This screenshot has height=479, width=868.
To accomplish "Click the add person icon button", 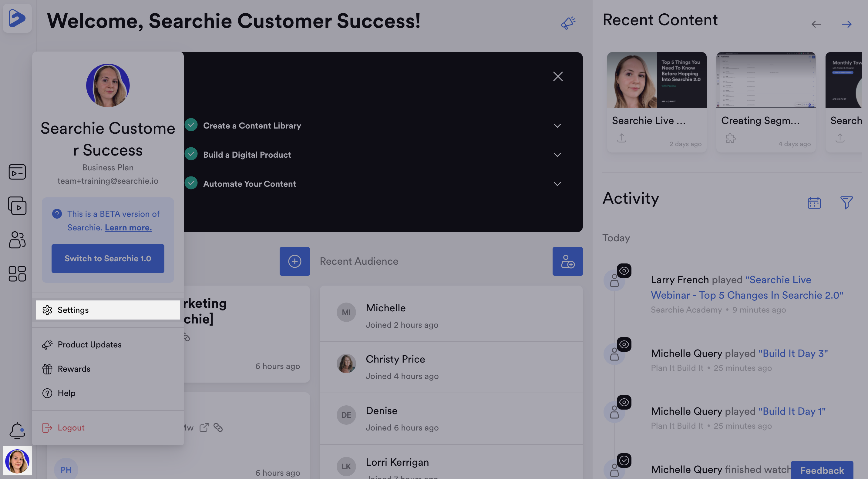I will click(x=567, y=261).
